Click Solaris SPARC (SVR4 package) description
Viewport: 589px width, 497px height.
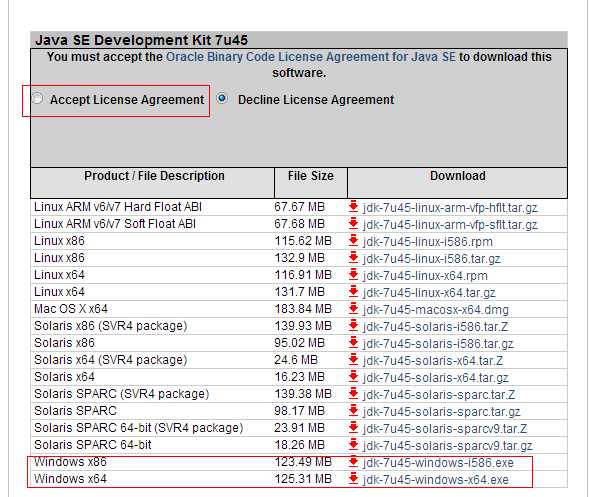tap(121, 394)
